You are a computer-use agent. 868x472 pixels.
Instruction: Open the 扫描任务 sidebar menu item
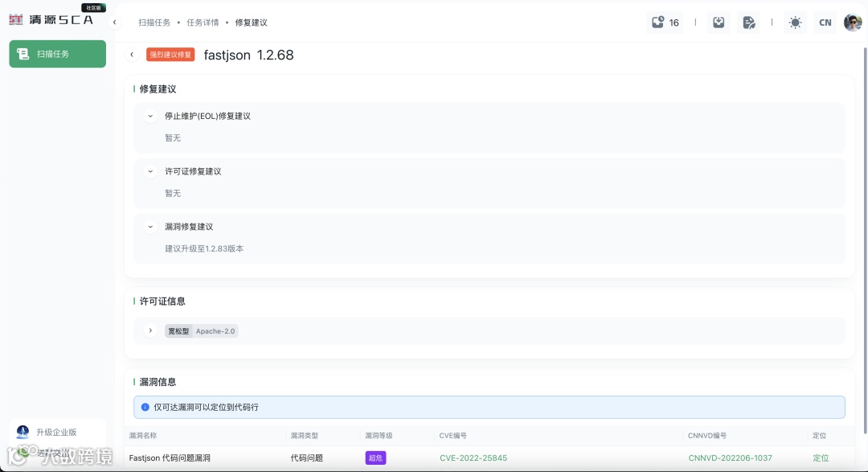[58, 54]
